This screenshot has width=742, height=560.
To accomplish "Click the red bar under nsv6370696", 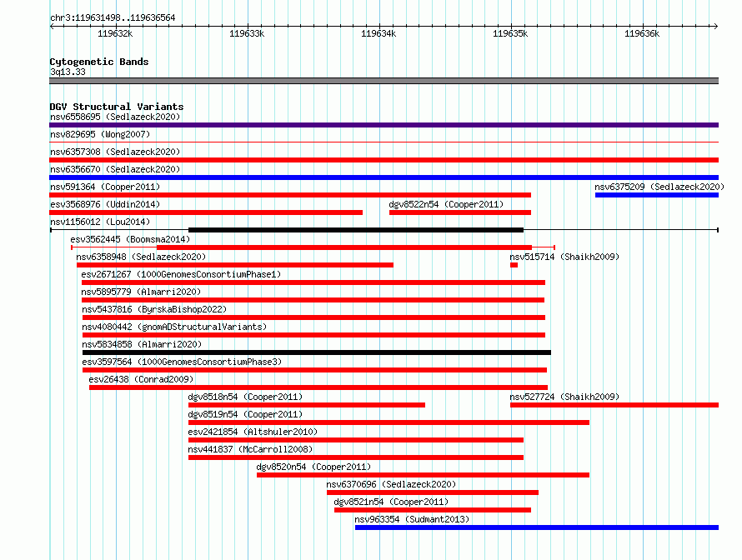I will coord(433,492).
